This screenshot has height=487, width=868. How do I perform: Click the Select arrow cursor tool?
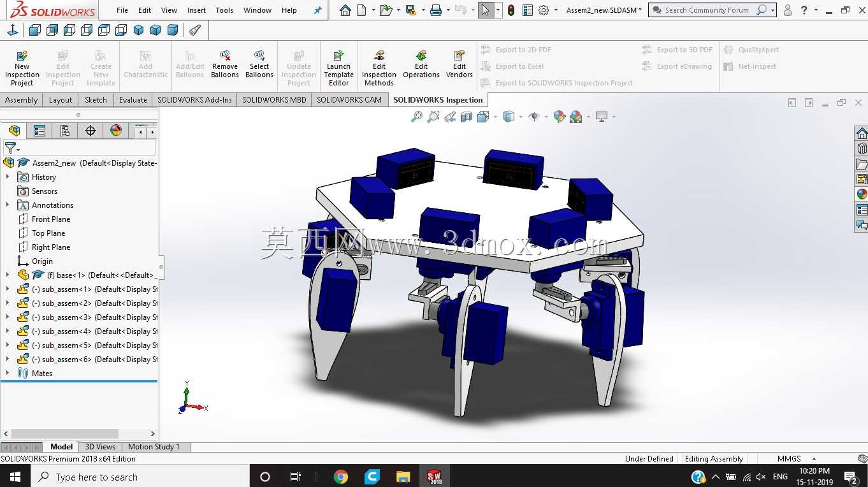click(486, 10)
